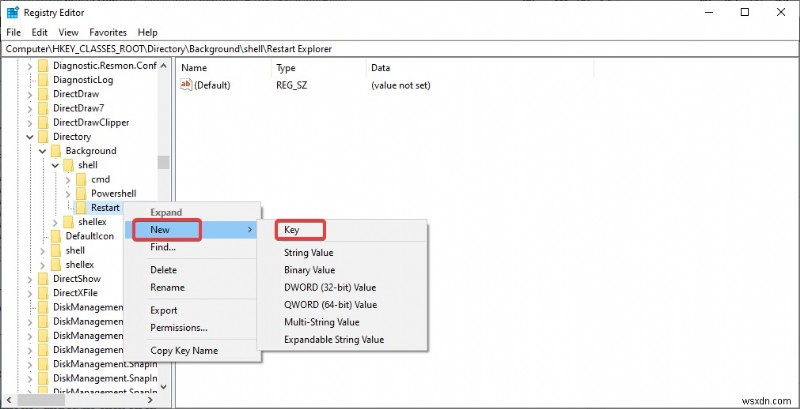Expand the DirectShow key
This screenshot has width=800, height=409.
tap(30, 279)
